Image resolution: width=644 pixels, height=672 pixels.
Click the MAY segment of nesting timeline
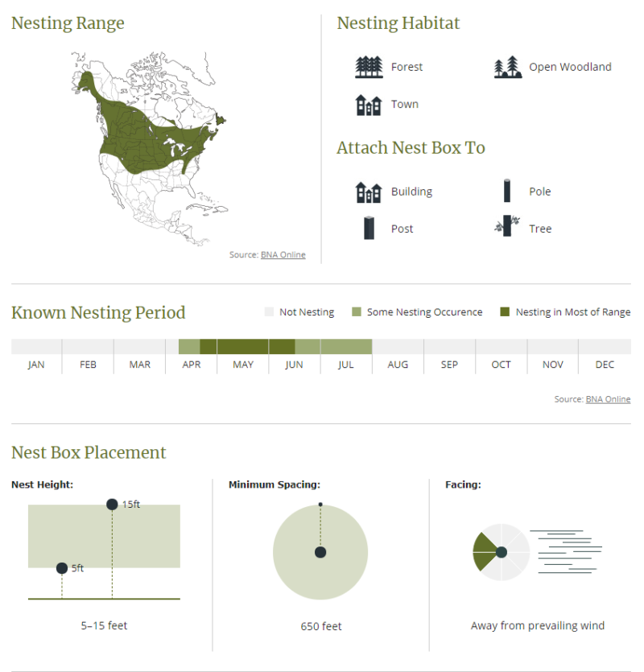tap(242, 346)
